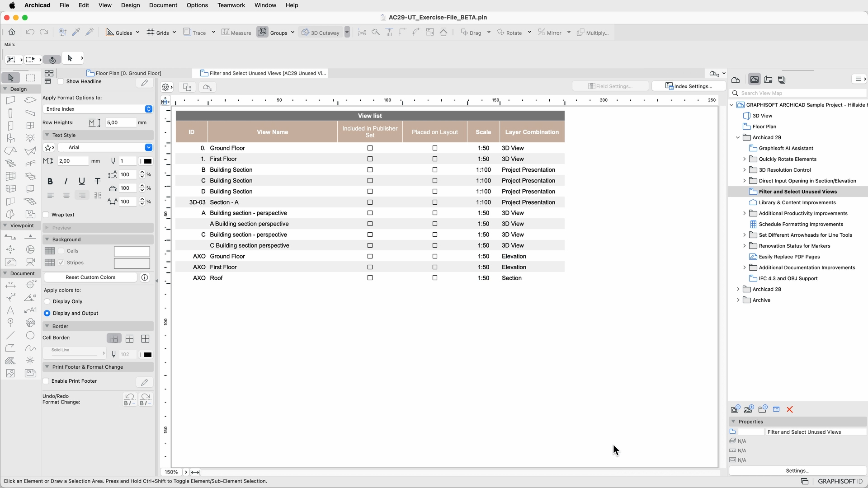The width and height of the screenshot is (868, 488).
Task: Click the Measure tool in the toolbar
Action: [x=236, y=33]
